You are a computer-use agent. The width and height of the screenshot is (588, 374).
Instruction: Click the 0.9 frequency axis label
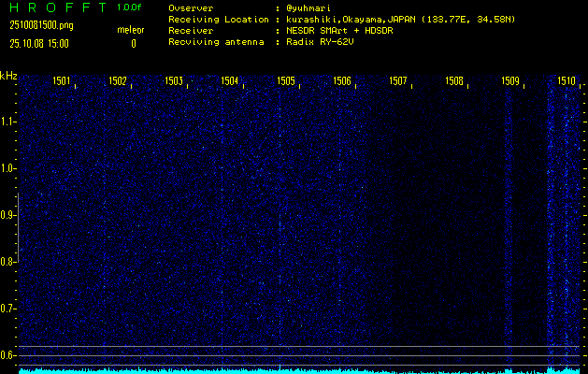click(x=7, y=214)
